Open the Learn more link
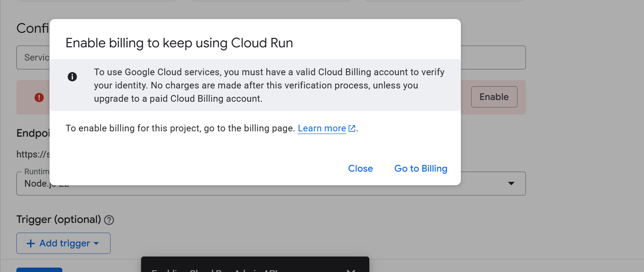The width and height of the screenshot is (644, 272). (322, 129)
